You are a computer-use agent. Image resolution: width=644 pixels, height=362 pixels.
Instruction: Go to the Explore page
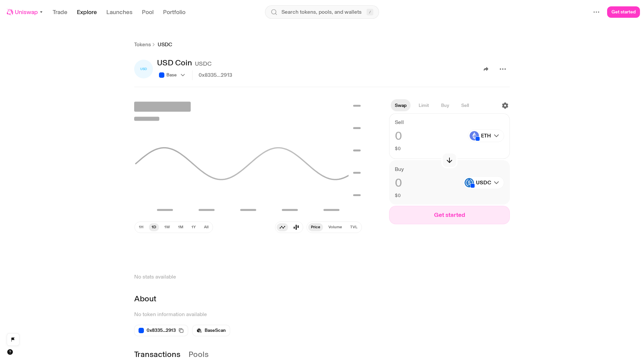pos(87,12)
